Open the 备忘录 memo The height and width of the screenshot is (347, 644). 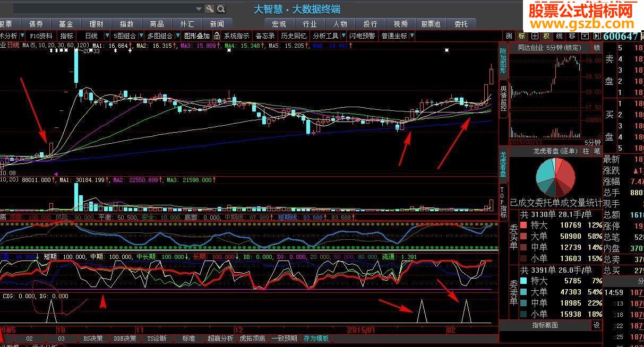(x=265, y=36)
